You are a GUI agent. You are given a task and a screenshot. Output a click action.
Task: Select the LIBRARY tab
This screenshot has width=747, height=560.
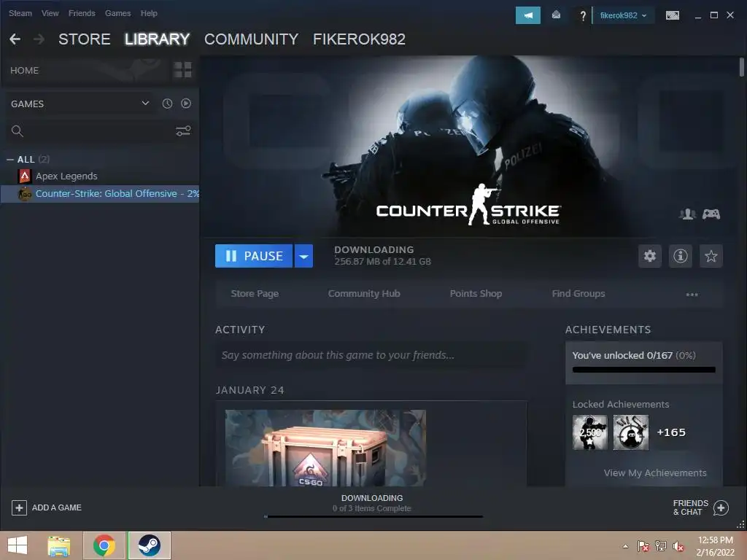(158, 39)
